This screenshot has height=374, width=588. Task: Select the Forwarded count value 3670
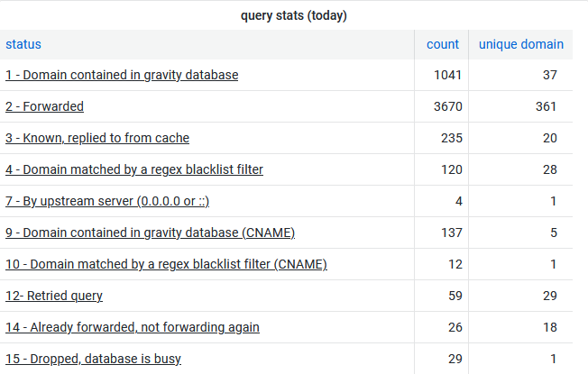(447, 106)
